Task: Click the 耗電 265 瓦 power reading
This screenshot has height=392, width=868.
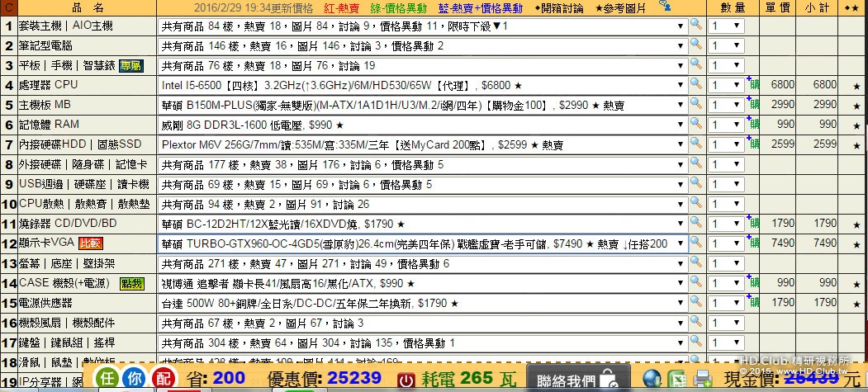Action: 469,379
